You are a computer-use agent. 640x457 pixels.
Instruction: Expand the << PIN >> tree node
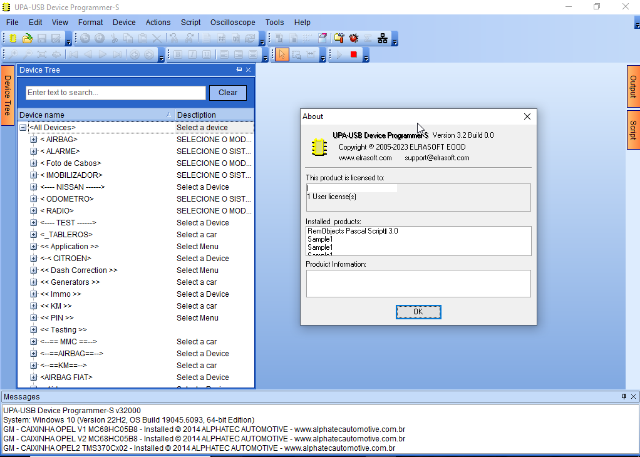(33, 318)
